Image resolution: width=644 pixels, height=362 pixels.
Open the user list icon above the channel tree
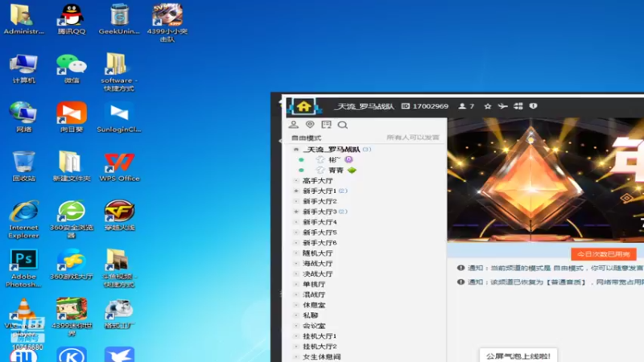click(293, 125)
